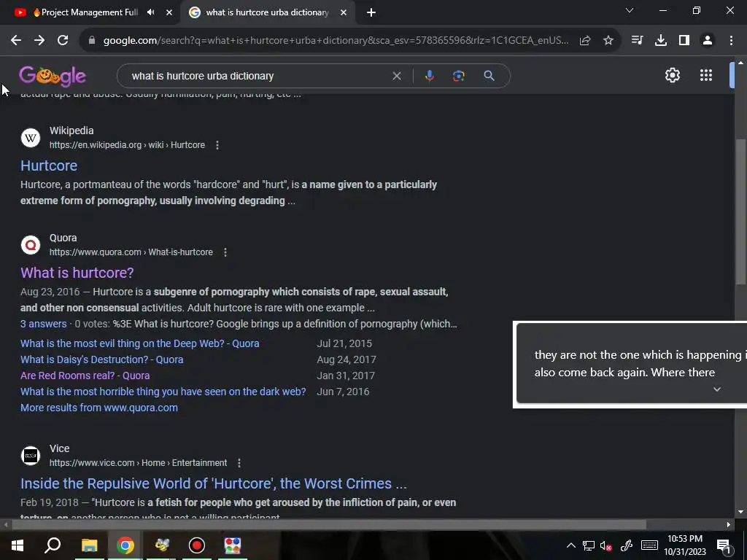This screenshot has height=560, width=747.
Task: Start voice search with the microphone icon
Action: [429, 76]
